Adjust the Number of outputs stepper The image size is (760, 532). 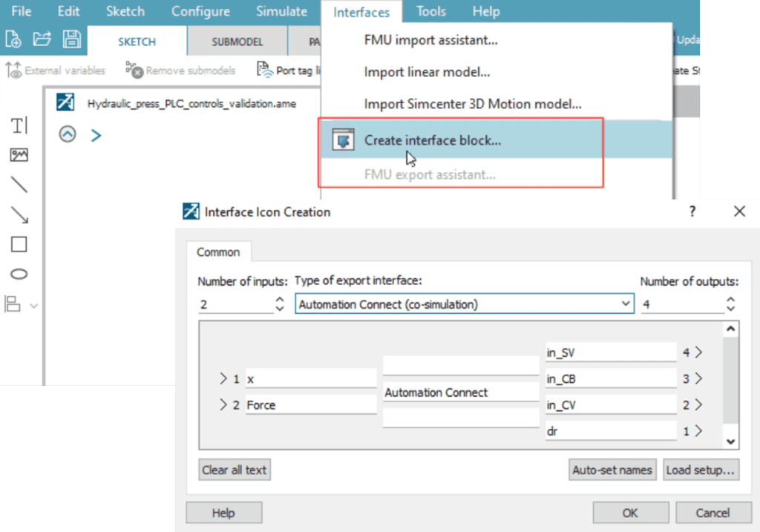(x=730, y=303)
